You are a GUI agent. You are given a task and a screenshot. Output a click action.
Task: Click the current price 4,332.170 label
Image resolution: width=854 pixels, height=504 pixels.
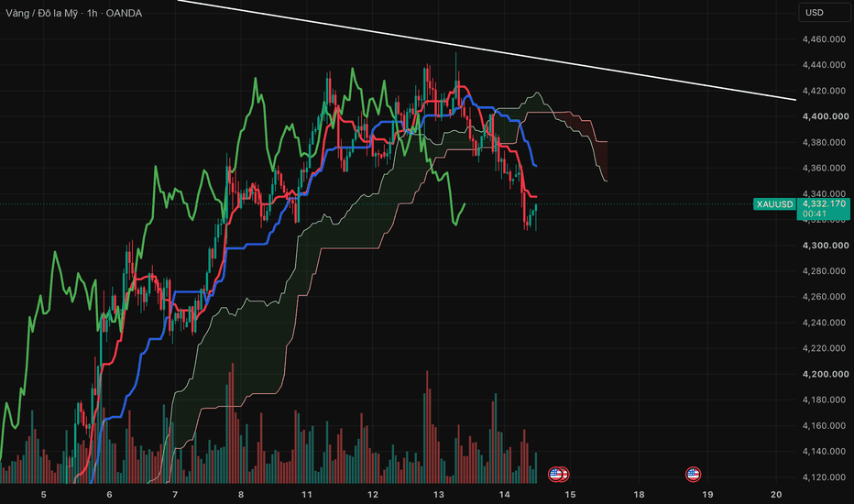point(824,203)
